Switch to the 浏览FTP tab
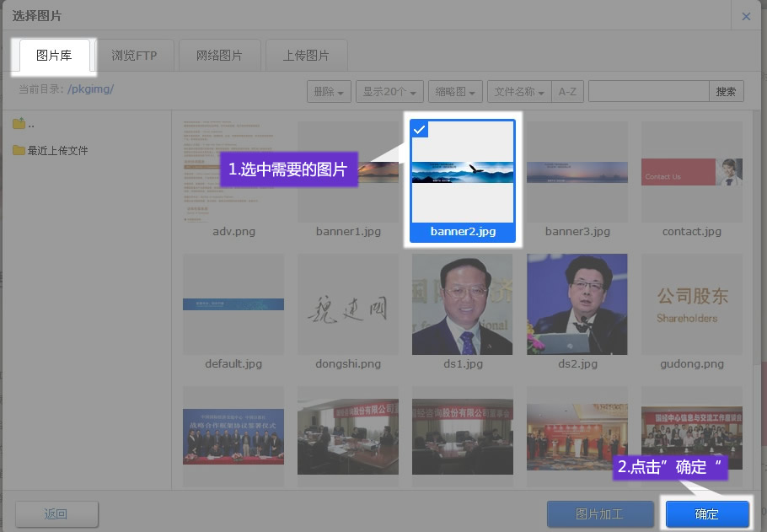This screenshot has height=532, width=767. click(x=134, y=56)
